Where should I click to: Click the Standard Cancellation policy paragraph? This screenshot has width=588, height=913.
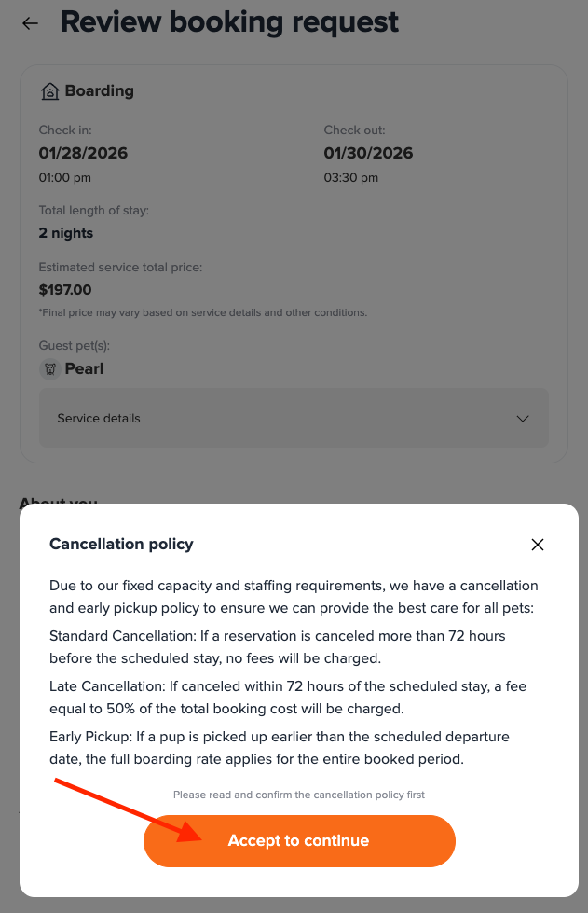(x=278, y=647)
